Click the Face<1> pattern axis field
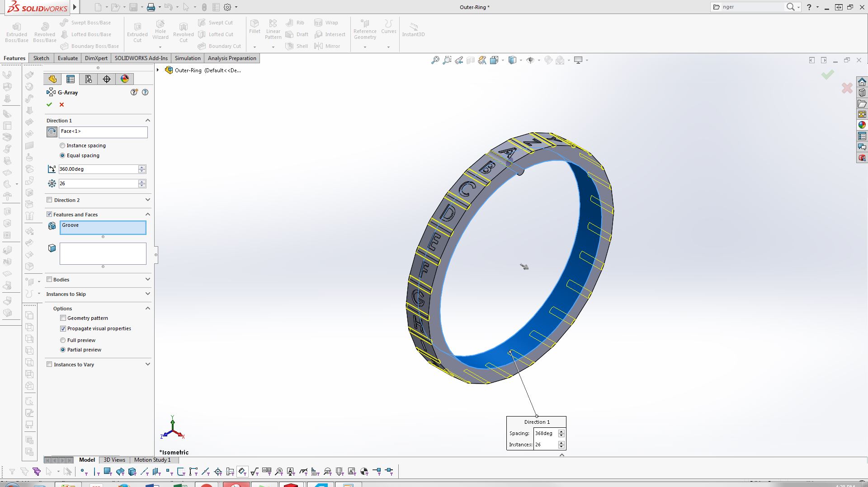The width and height of the screenshot is (868, 487). (x=103, y=132)
